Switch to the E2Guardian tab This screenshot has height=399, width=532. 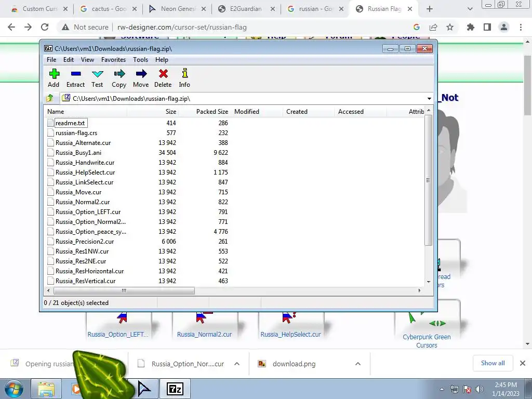[246, 9]
